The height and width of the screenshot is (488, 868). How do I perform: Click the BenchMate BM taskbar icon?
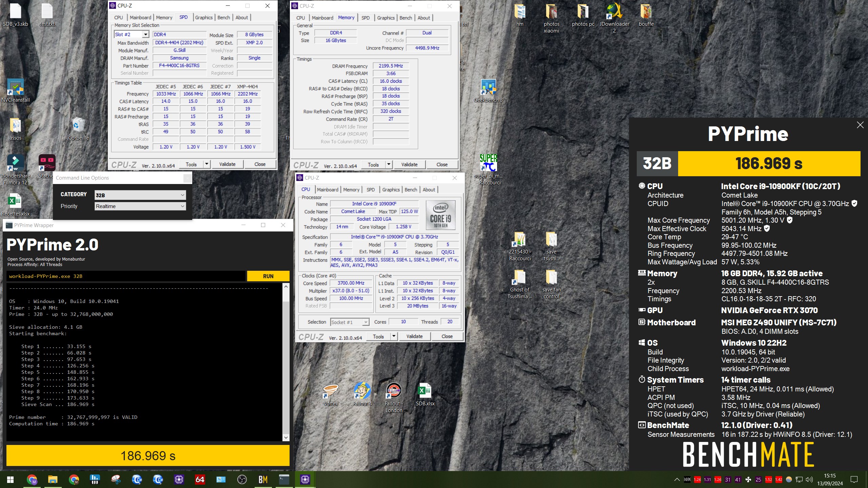coord(263,479)
